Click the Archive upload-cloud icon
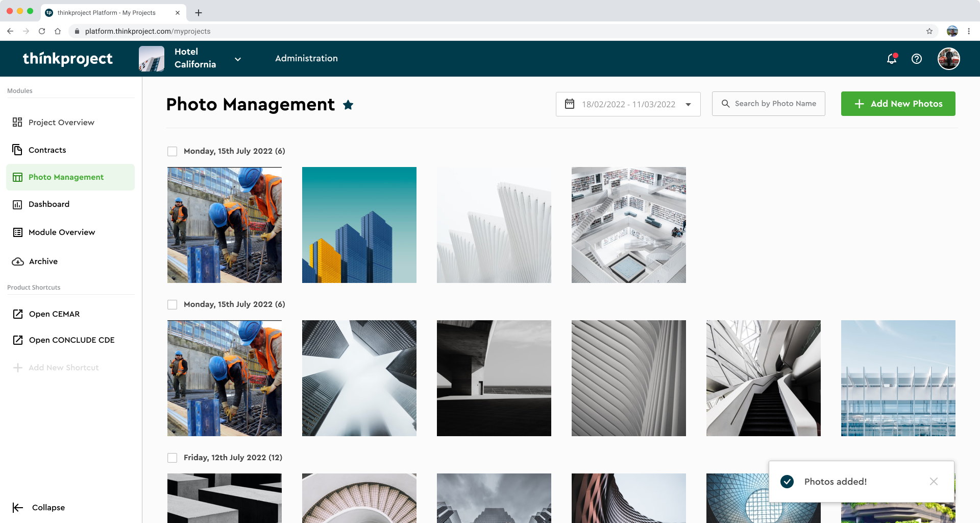The width and height of the screenshot is (980, 523). coord(17,261)
